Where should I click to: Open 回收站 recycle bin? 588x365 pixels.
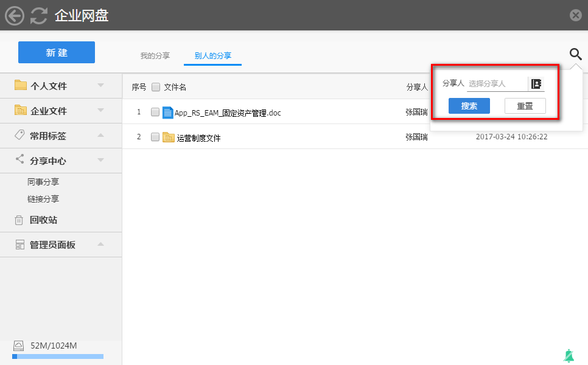(x=43, y=220)
